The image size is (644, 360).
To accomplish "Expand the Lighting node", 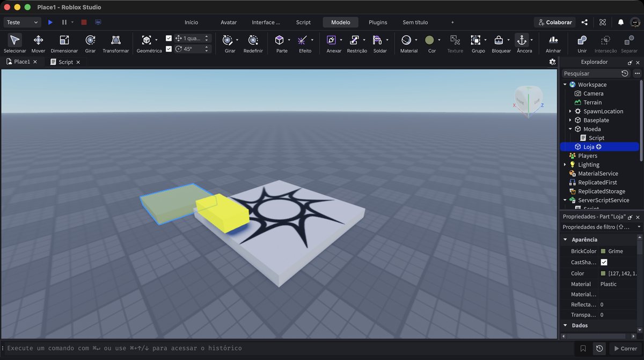I will (x=565, y=164).
